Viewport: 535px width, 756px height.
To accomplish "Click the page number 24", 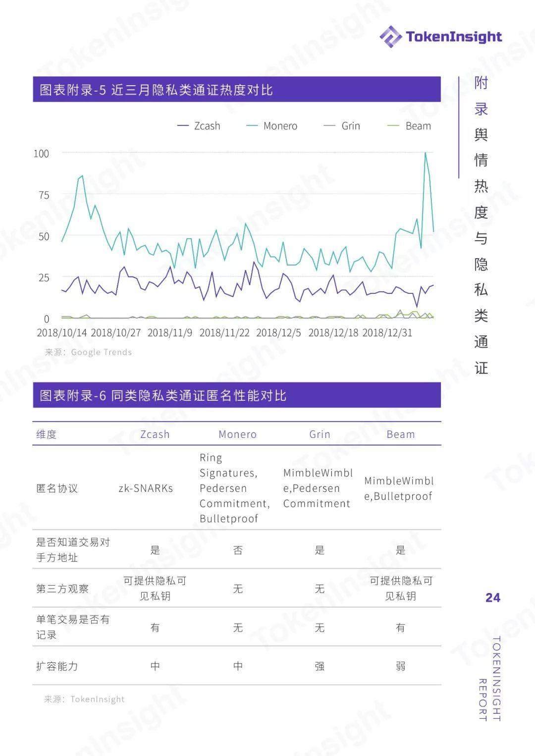I will click(493, 597).
